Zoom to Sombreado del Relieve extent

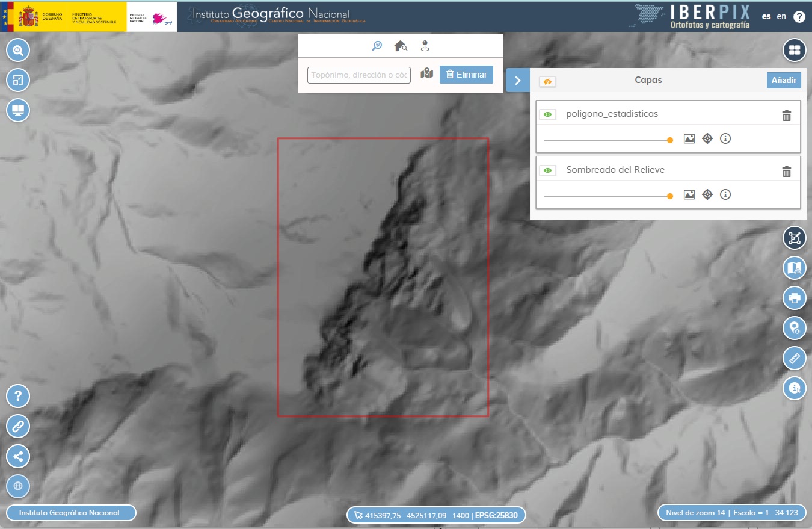(x=707, y=194)
